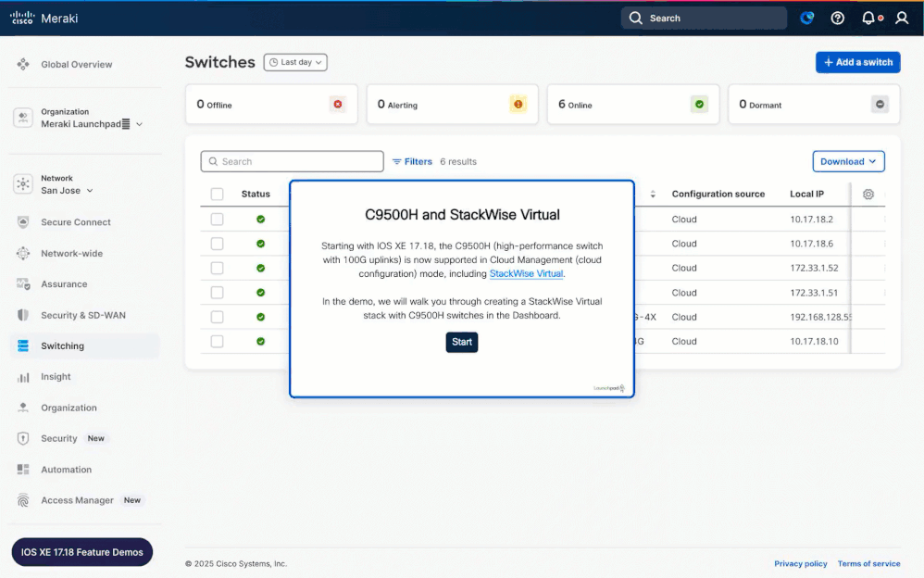This screenshot has height=578, width=924.
Task: Open the Assurance menu item
Action: [x=64, y=284]
